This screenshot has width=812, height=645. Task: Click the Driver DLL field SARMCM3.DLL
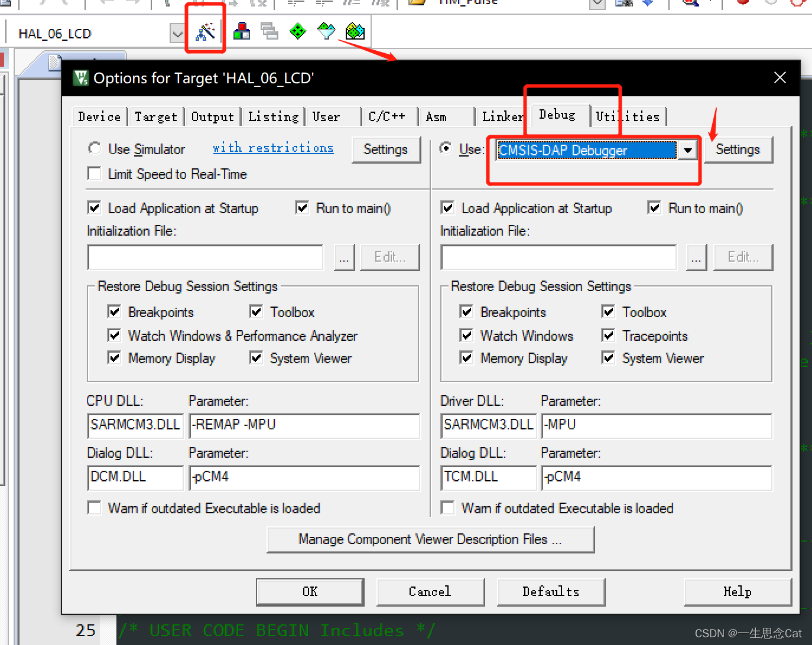click(x=489, y=425)
